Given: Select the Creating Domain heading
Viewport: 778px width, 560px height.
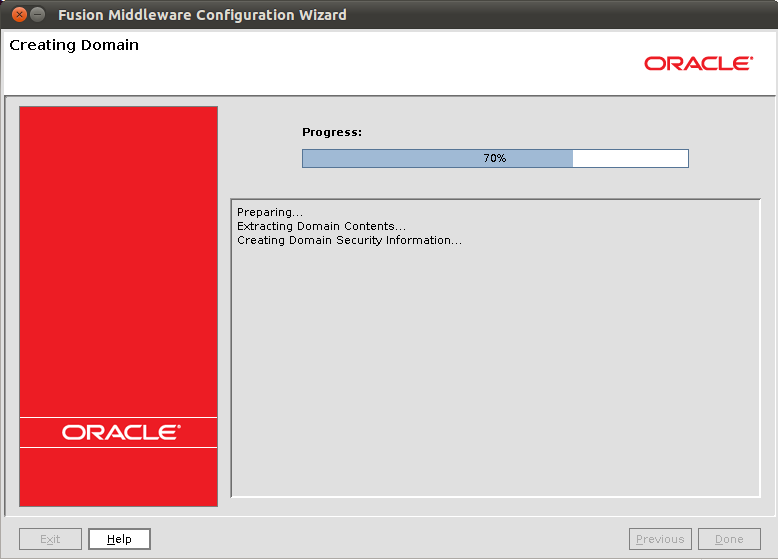Looking at the screenshot, I should [x=74, y=45].
